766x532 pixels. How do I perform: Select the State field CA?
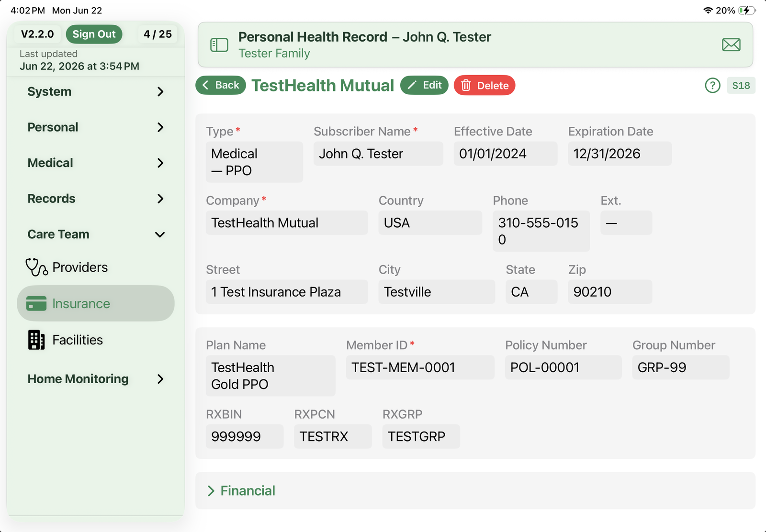click(x=531, y=292)
